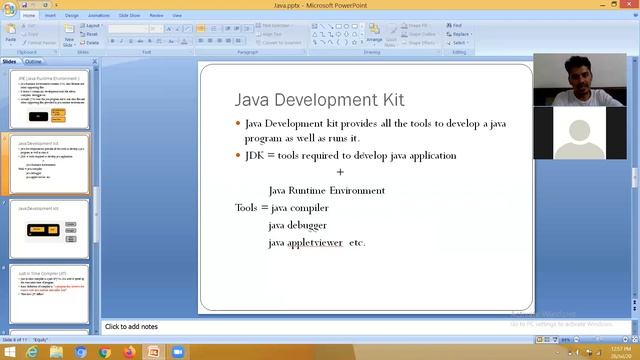Decrease the list indent level
This screenshot has width=640, height=360.
pyautogui.click(x=228, y=29)
